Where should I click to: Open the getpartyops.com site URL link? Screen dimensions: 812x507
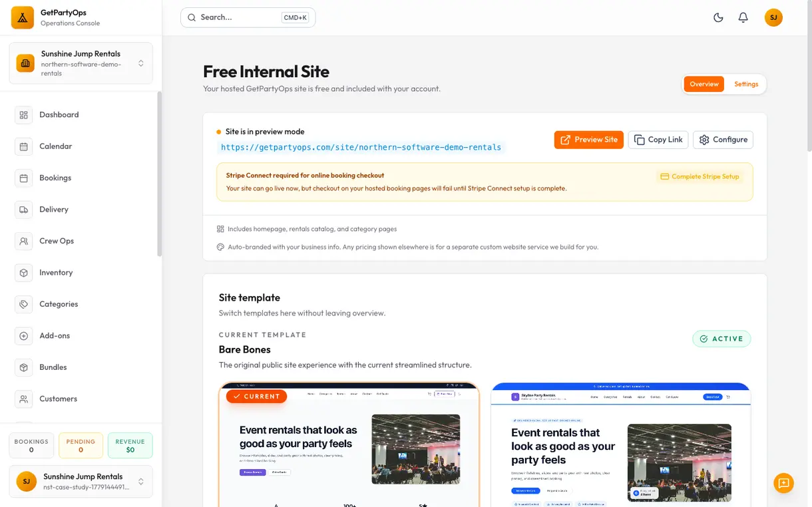[x=361, y=148]
